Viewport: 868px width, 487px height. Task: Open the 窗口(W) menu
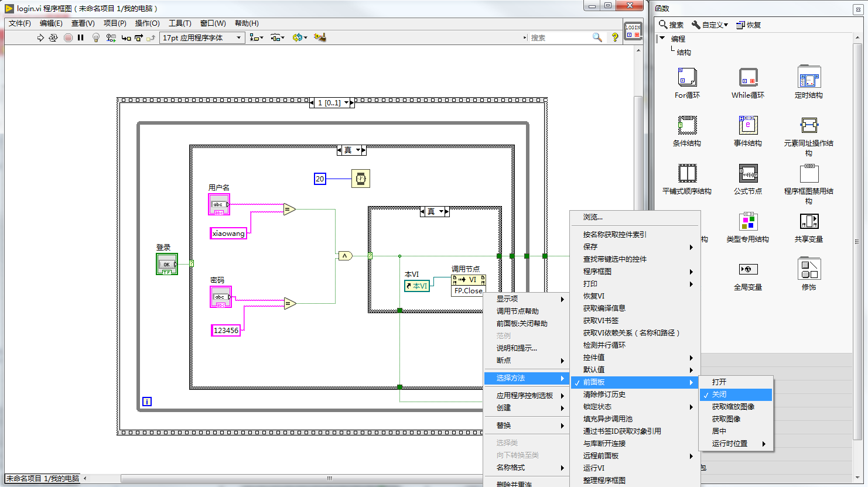pos(213,23)
